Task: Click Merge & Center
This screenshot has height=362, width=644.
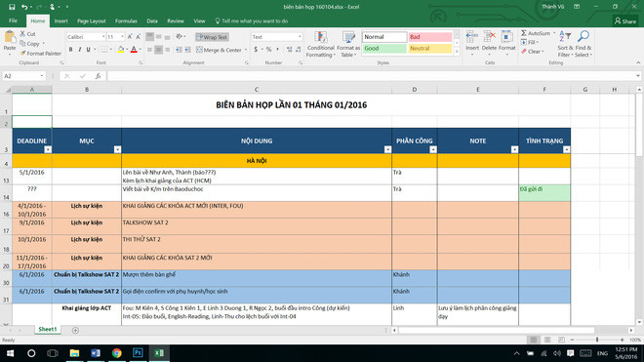Action: coord(219,50)
